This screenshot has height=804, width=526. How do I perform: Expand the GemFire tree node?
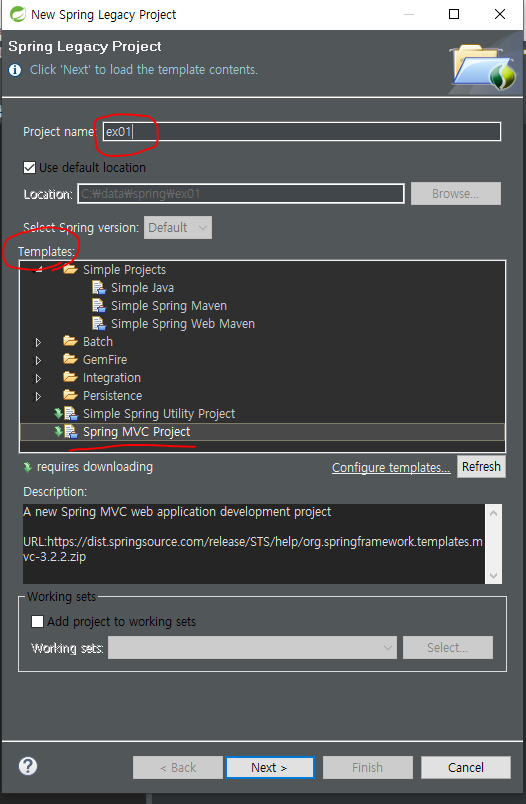37,360
